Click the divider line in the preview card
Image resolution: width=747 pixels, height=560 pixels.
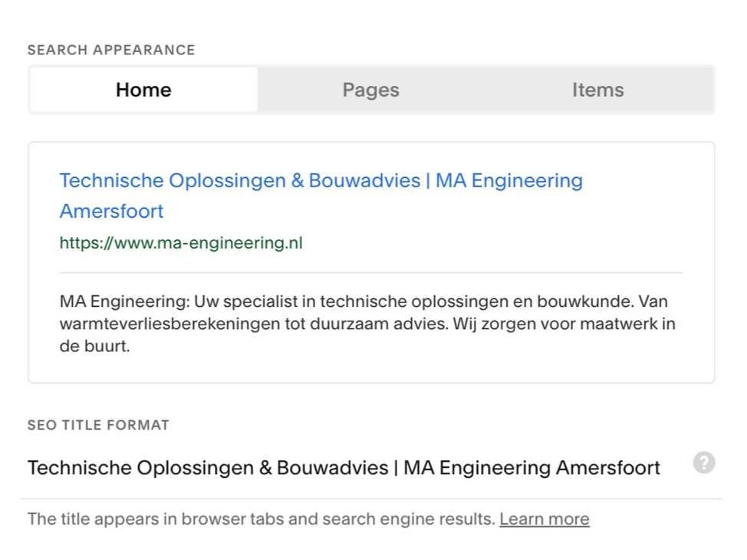click(371, 273)
